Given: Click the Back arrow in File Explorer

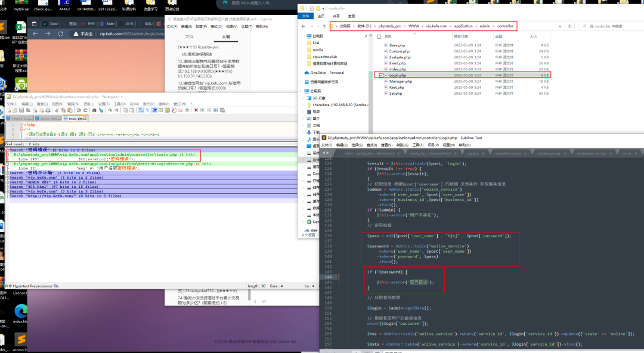Looking at the screenshot, I should [x=303, y=26].
